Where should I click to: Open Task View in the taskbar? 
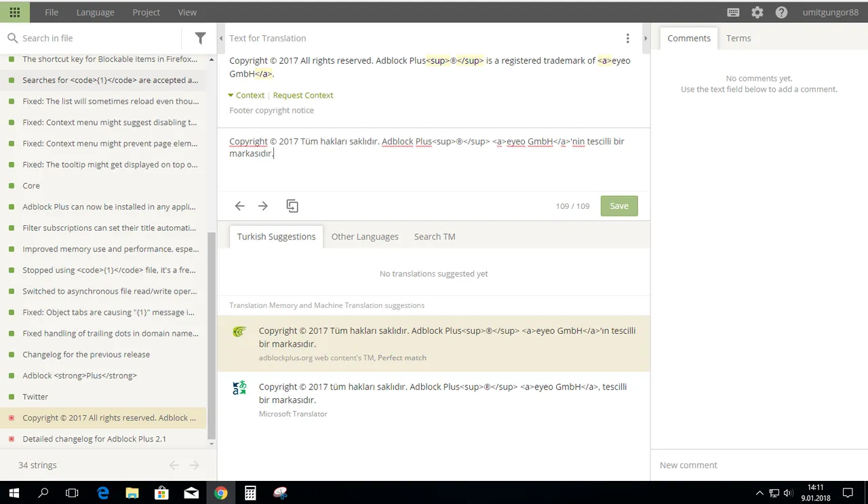coord(72,492)
